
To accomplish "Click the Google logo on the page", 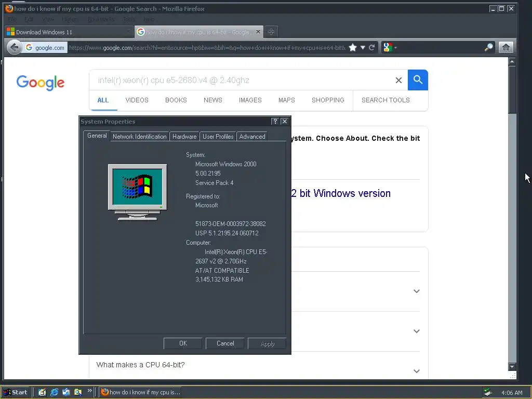I will [x=41, y=83].
